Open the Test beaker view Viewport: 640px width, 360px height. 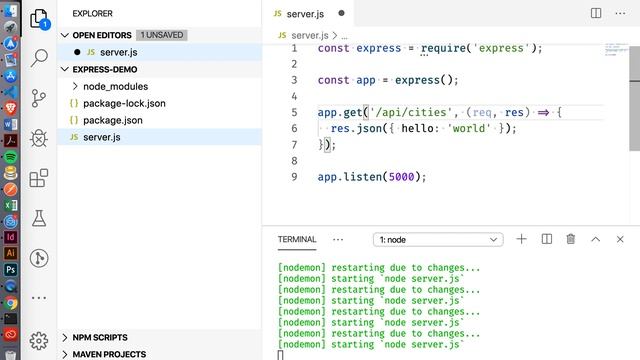[x=39, y=218]
